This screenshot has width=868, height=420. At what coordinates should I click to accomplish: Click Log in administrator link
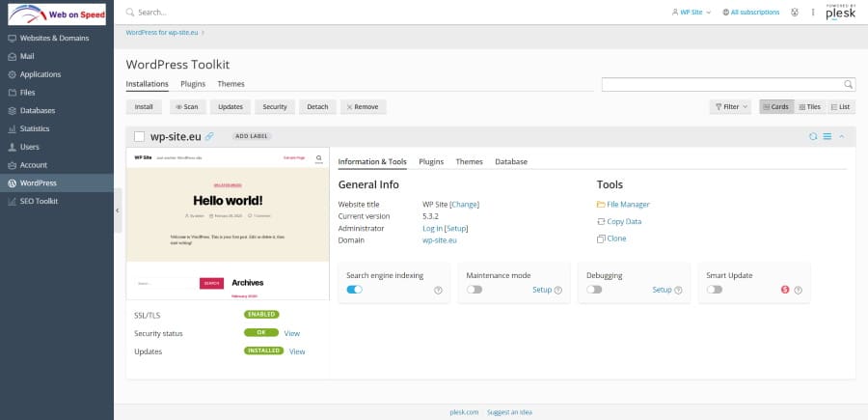pyautogui.click(x=432, y=228)
